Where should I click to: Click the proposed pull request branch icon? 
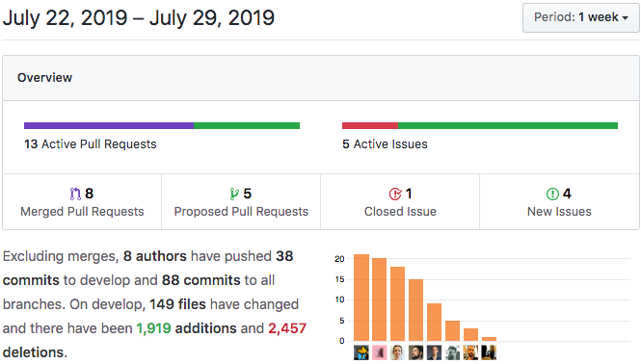(234, 194)
